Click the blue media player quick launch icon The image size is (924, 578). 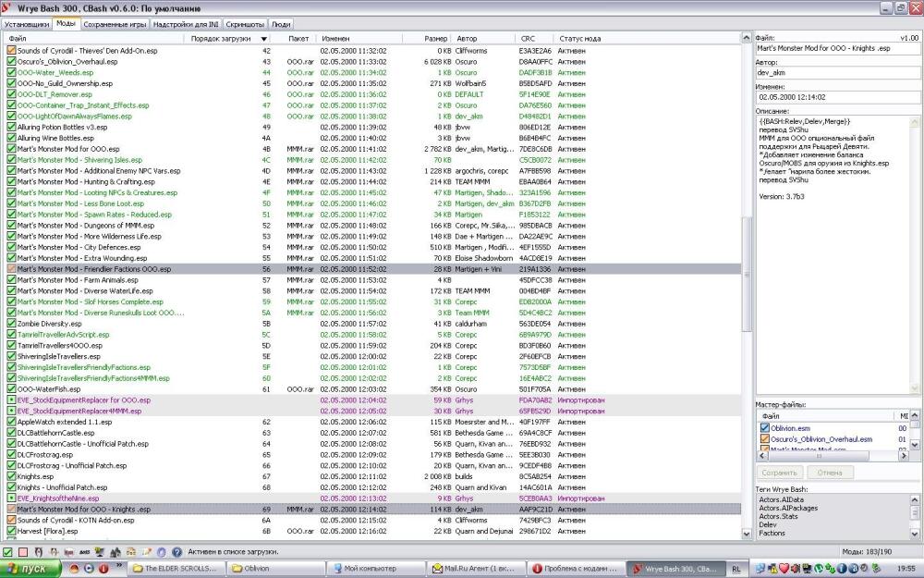click(89, 569)
